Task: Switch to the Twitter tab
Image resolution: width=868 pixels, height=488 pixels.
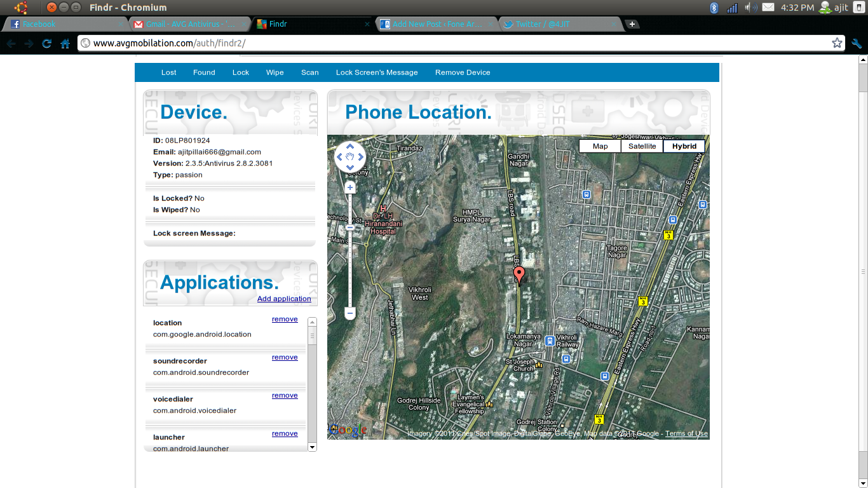Action: pyautogui.click(x=559, y=24)
